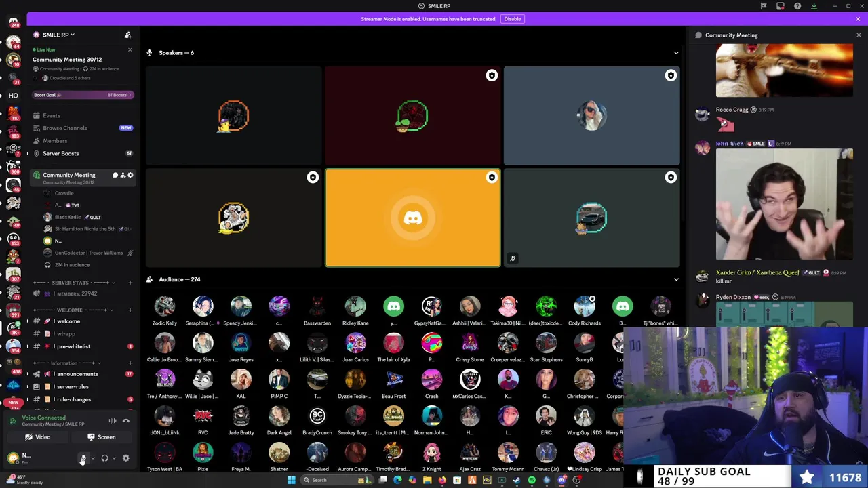The image size is (868, 488).
Task: Open audience member Jose Reyes
Action: pos(241,348)
